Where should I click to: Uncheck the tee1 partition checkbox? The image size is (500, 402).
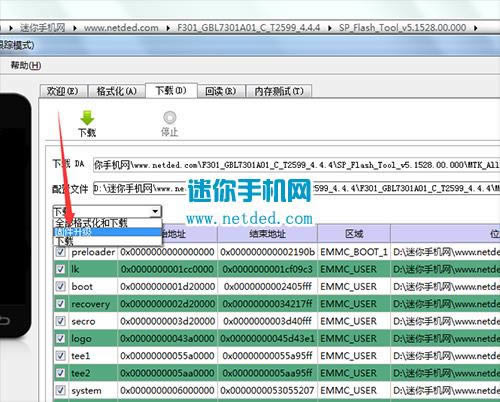60,356
